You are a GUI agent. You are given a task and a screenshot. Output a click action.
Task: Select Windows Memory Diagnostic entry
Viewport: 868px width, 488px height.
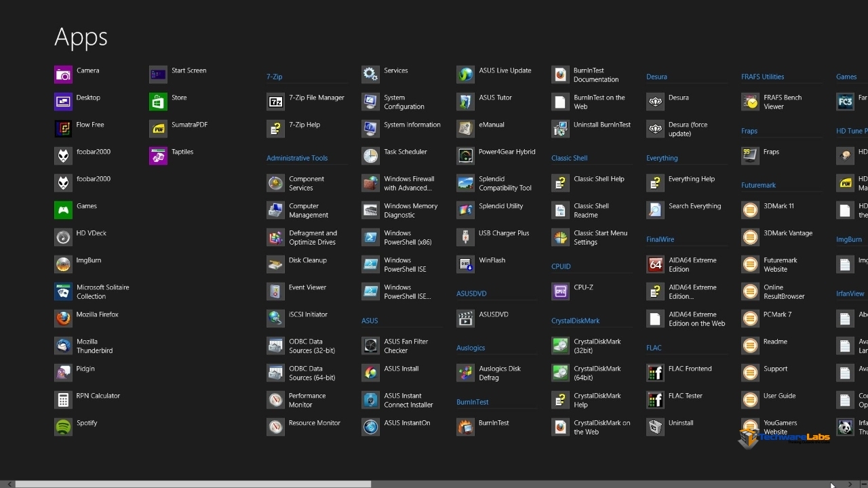(x=401, y=210)
